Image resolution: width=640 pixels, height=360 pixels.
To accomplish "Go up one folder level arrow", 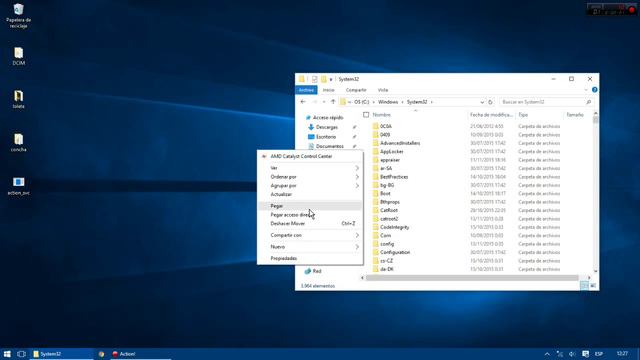I will pyautogui.click(x=333, y=102).
